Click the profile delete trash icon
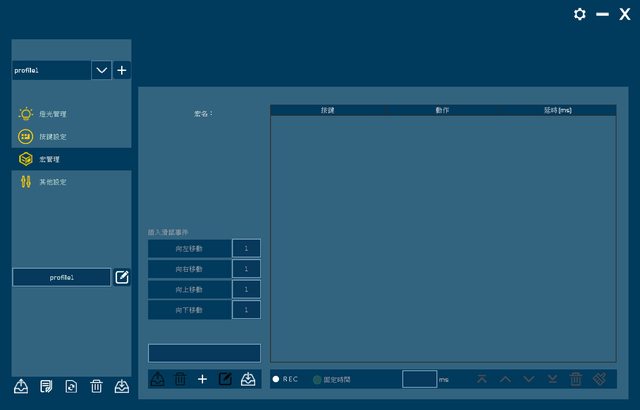 [x=96, y=387]
